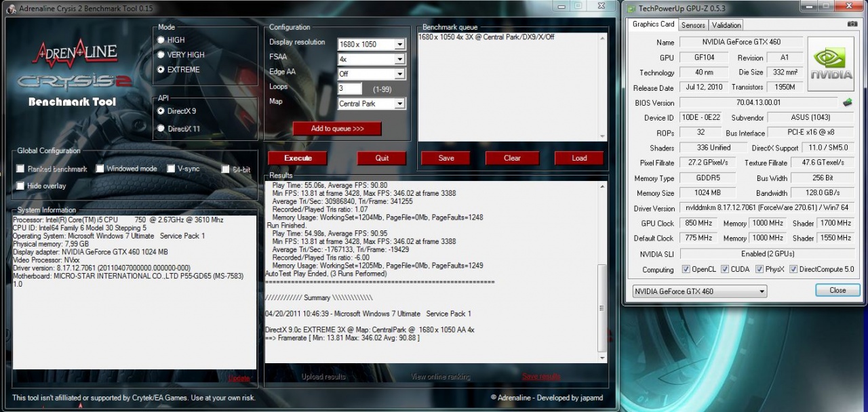Toggle the Windowed mode checkbox
The image size is (868, 412).
pyautogui.click(x=100, y=169)
